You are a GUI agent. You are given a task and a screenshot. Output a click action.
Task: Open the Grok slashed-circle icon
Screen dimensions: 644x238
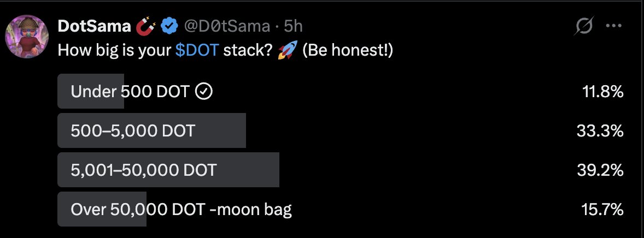pos(584,26)
